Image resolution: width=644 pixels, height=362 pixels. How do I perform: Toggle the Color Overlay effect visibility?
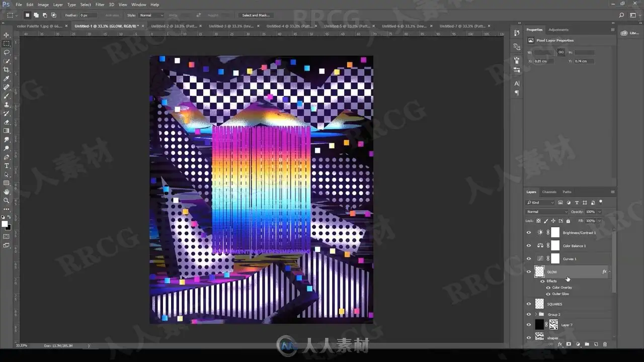(548, 288)
